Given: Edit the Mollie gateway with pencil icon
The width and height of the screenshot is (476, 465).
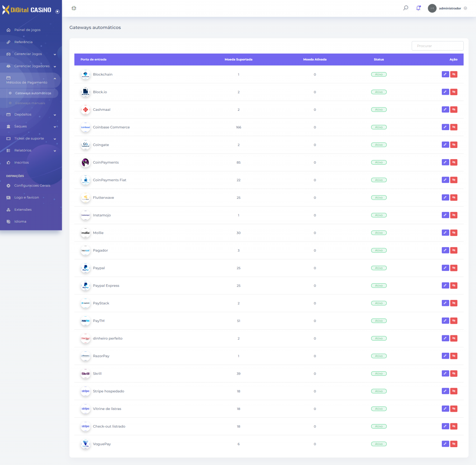Looking at the screenshot, I should [x=446, y=233].
